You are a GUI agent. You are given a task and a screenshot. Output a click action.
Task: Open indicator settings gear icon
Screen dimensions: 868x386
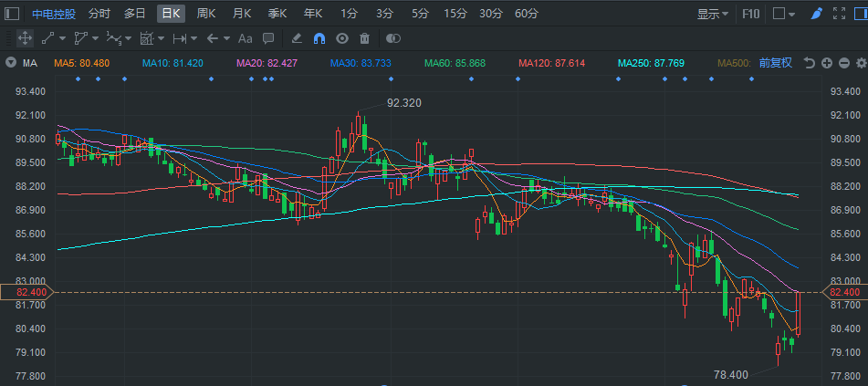tap(862, 63)
